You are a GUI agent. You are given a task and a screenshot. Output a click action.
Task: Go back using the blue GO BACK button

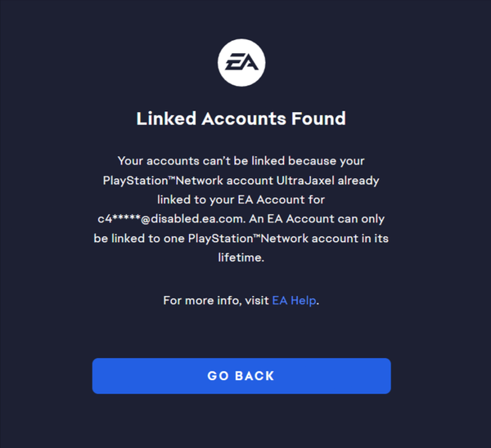241,376
